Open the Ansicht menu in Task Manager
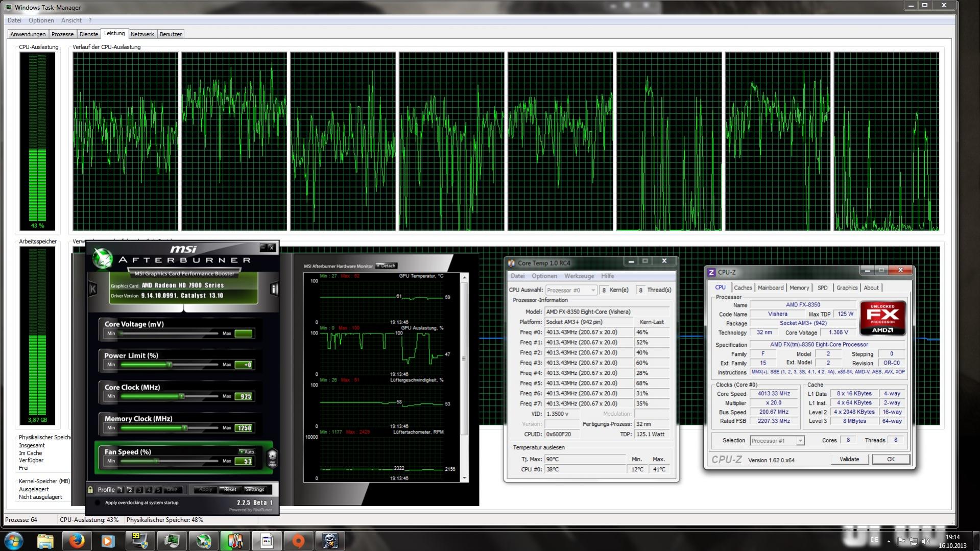 (71, 20)
